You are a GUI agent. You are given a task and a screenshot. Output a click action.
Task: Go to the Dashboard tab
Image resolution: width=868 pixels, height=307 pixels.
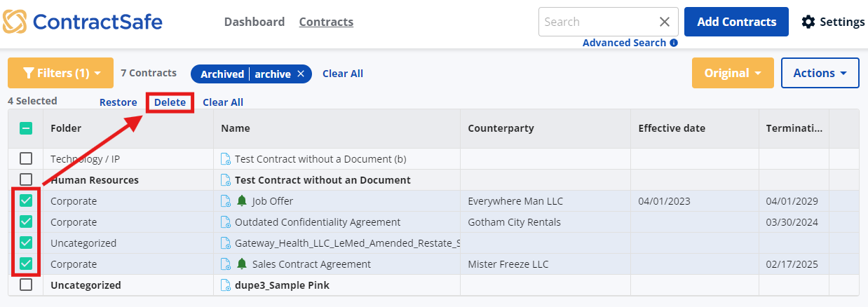pos(255,22)
